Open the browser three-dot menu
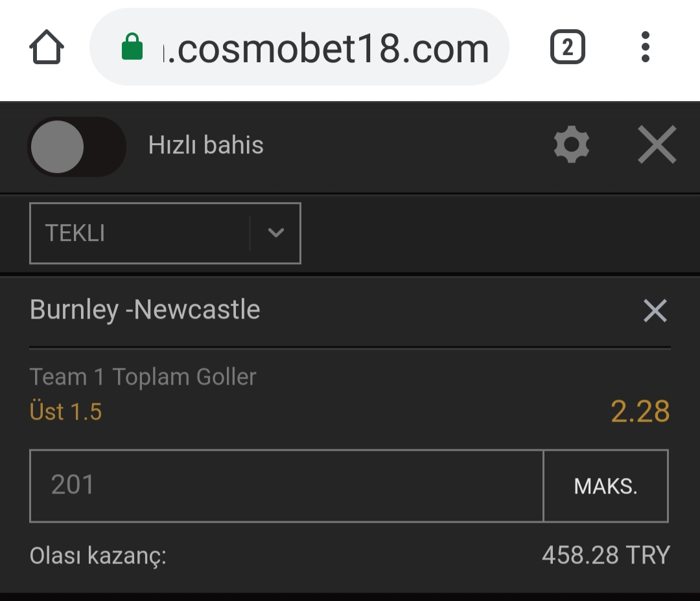The image size is (700, 601). pyautogui.click(x=645, y=47)
